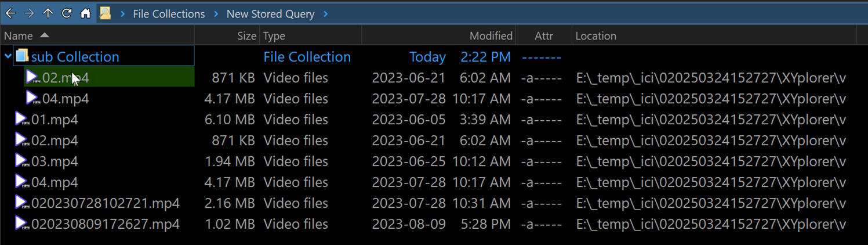
Task: Open the Home location icon
Action: click(85, 13)
